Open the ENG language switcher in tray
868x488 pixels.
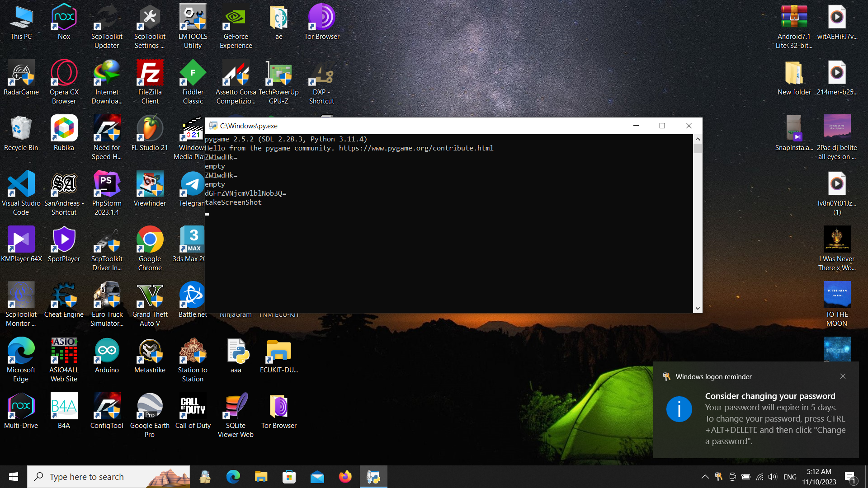[790, 477]
